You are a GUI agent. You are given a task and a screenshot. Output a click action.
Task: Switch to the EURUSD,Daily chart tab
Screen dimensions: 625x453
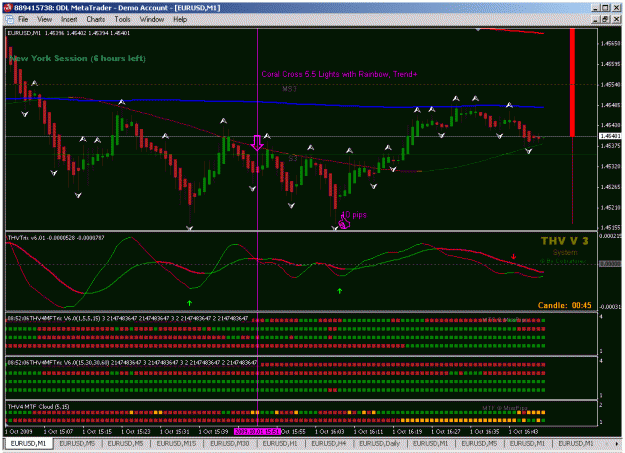point(379,443)
